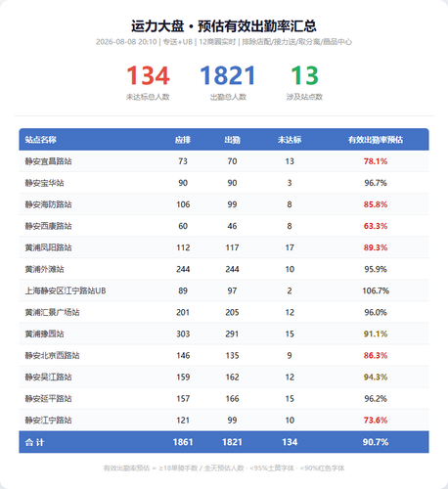Click the green 13 summary number
The height and width of the screenshot is (489, 448).
[x=304, y=75]
